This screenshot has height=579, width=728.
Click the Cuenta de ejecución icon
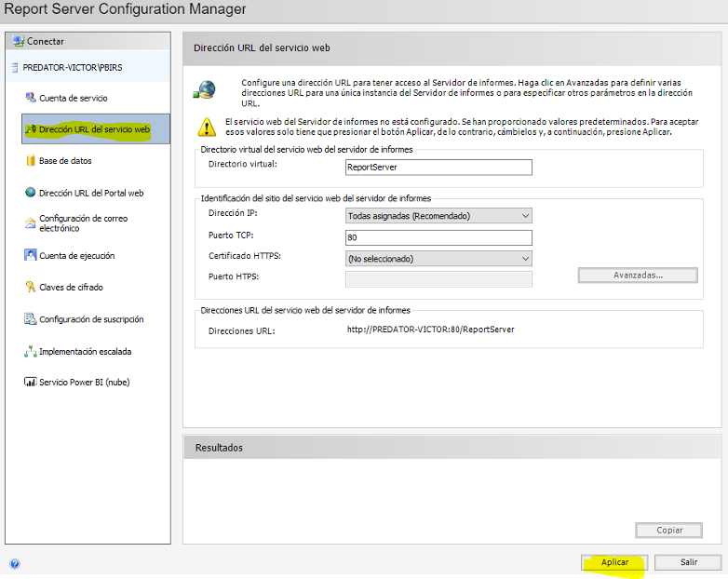click(x=31, y=256)
